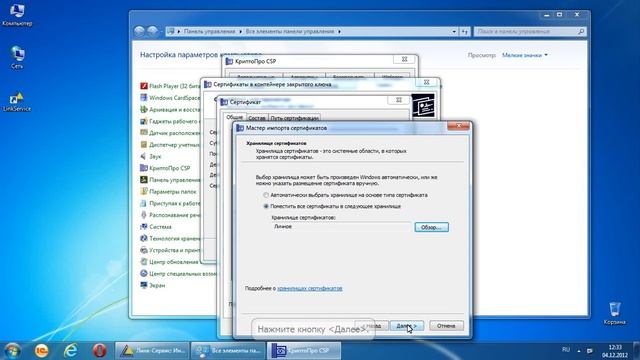Click the Отмена button in the import wizard
640x360 pixels.
[x=446, y=326]
